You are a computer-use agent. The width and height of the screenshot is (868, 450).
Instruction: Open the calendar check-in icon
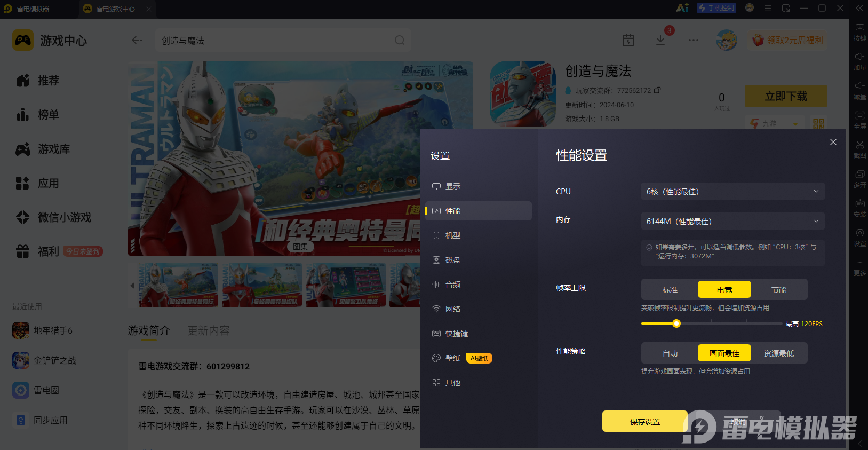coord(628,40)
